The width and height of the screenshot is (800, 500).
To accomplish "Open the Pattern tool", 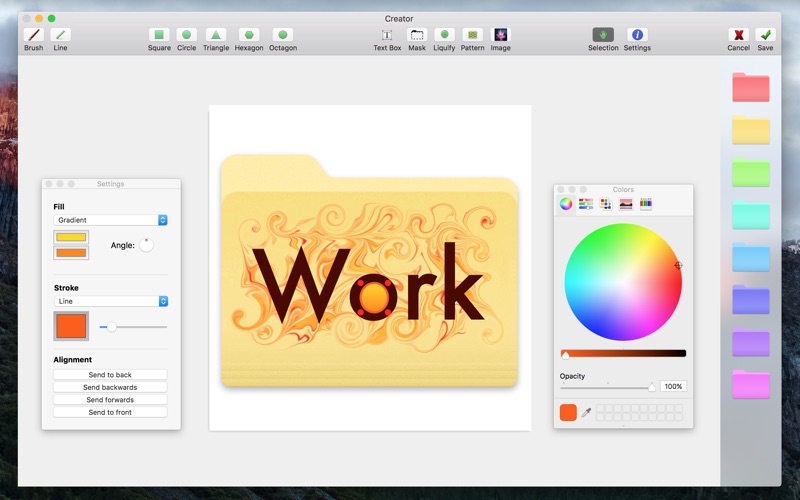I will coord(472,39).
